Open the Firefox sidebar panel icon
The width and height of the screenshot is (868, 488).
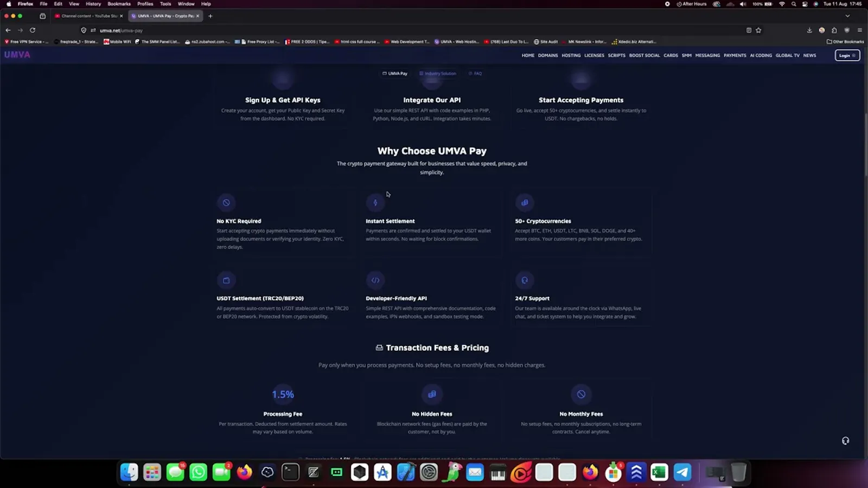point(43,16)
